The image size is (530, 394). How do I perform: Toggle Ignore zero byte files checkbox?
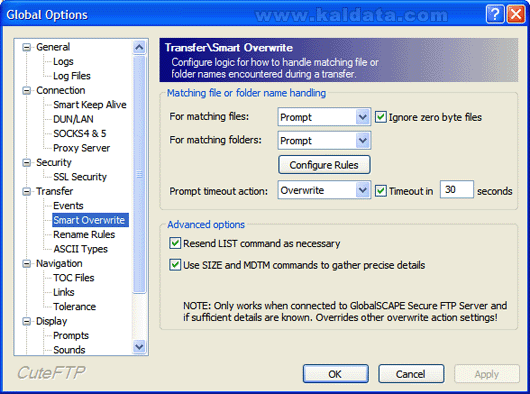[x=381, y=117]
